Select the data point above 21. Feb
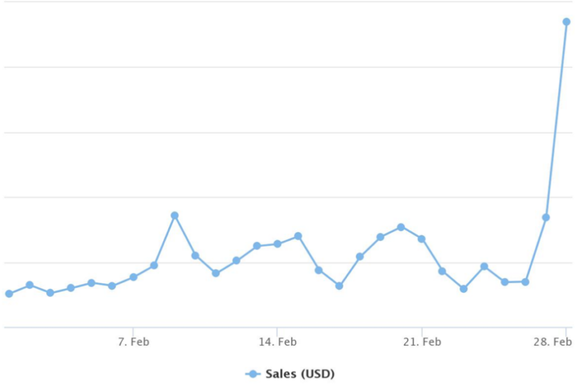 pyautogui.click(x=421, y=239)
